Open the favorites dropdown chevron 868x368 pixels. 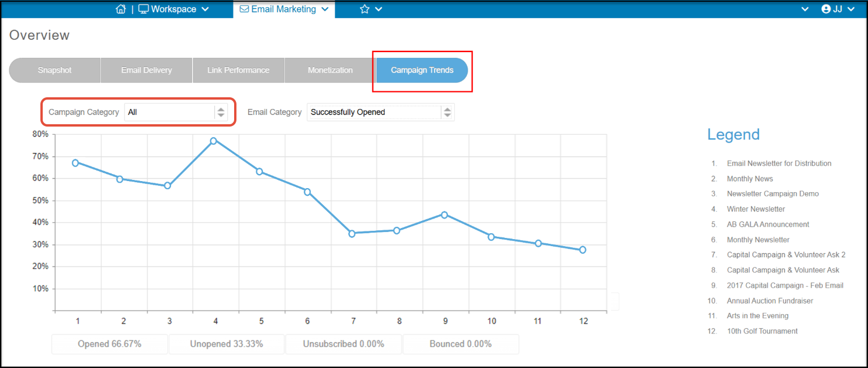point(379,9)
